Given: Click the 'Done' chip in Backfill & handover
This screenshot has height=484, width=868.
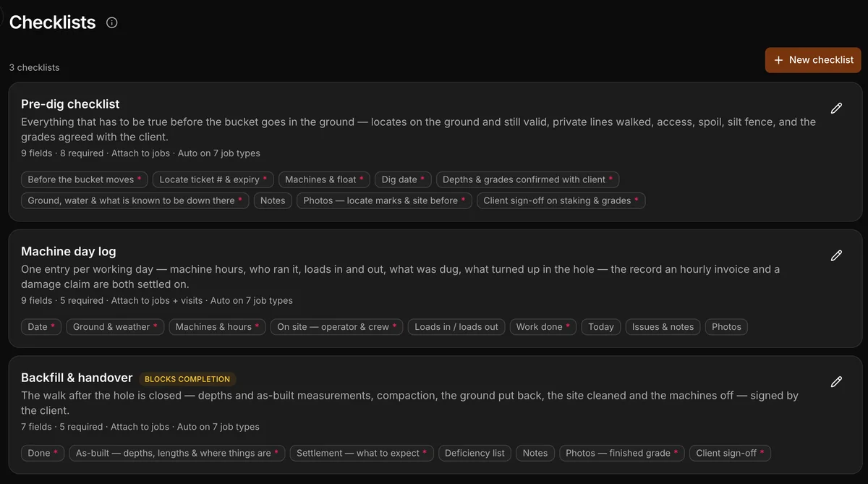Looking at the screenshot, I should coord(43,453).
